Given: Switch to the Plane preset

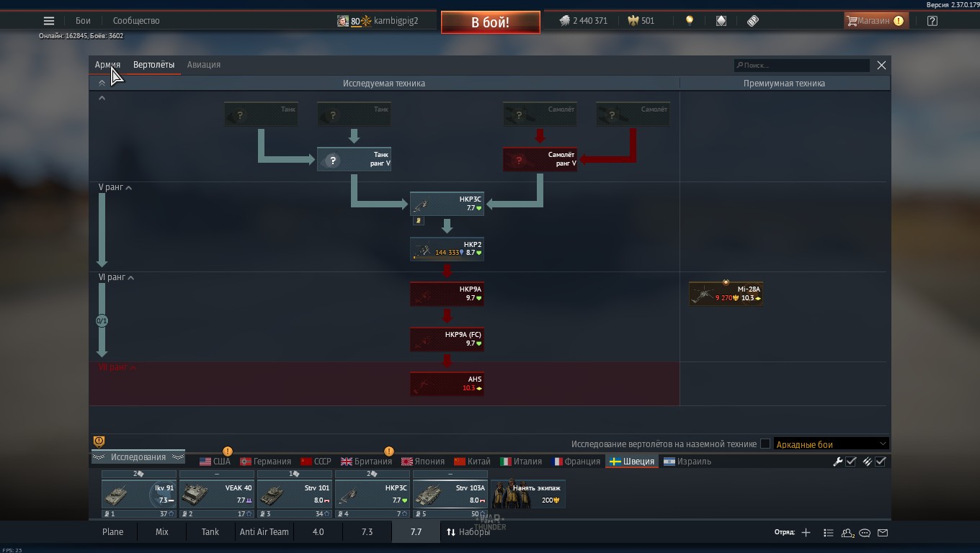Looking at the screenshot, I should 112,532.
